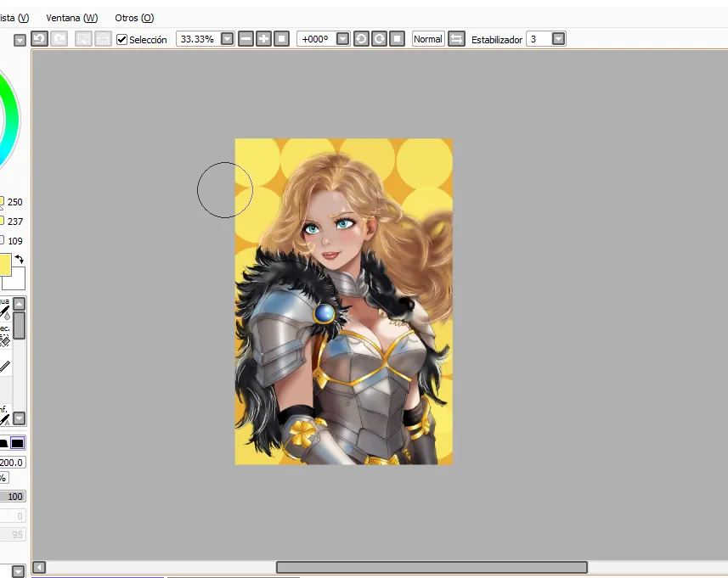Click the yellow foreground color swatch
Image resolution: width=728 pixels, height=578 pixels.
click(5, 265)
